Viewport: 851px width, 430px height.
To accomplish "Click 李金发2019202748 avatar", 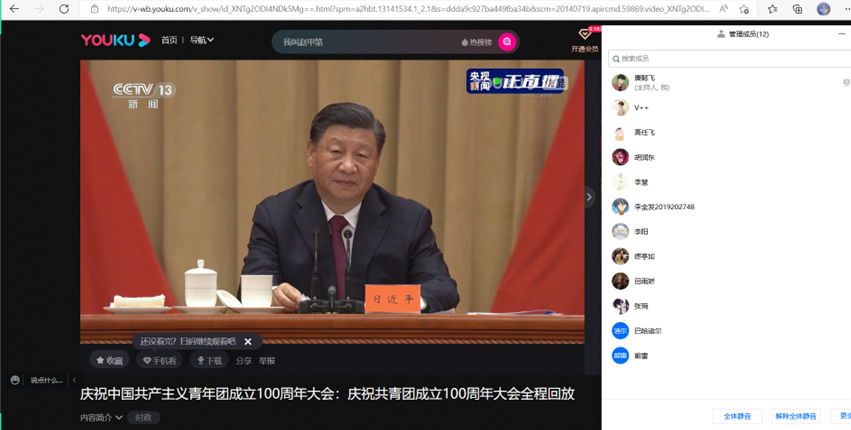I will 620,207.
